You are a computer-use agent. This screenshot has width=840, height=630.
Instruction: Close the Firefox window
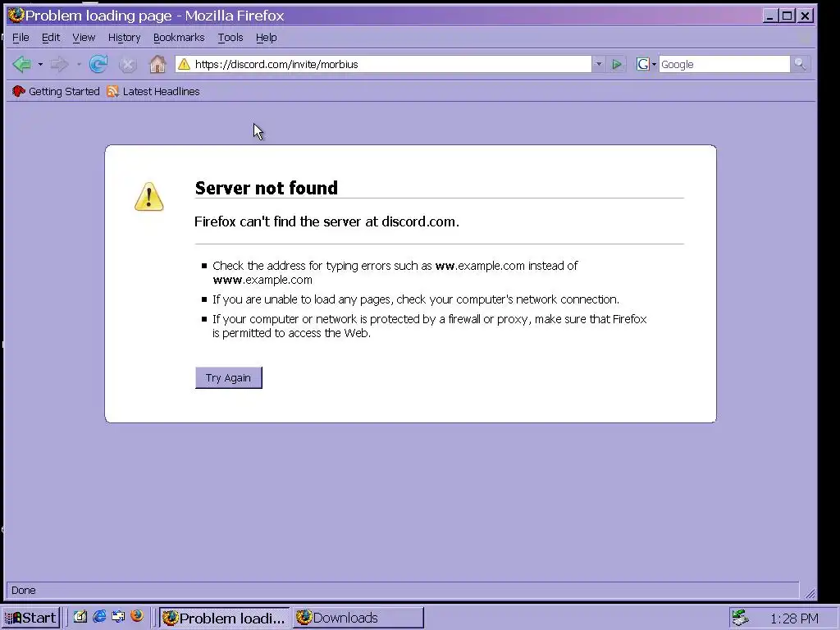tap(805, 16)
